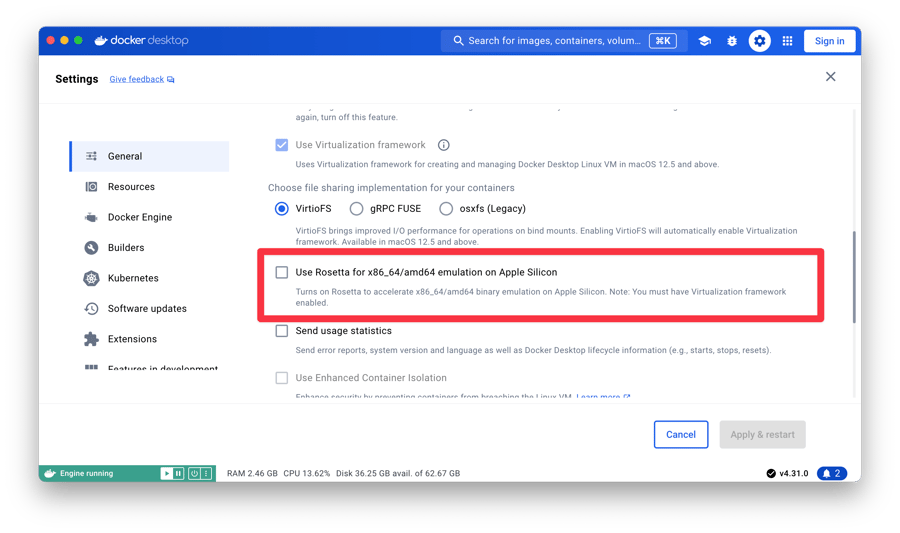Image resolution: width=900 pixels, height=533 pixels.
Task: Open the apps grid icon
Action: pyautogui.click(x=788, y=41)
